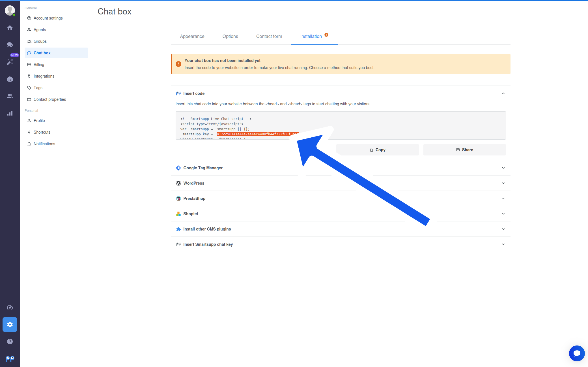Open the speedometer upgrade icon
Image resolution: width=588 pixels, height=367 pixels.
click(10, 308)
